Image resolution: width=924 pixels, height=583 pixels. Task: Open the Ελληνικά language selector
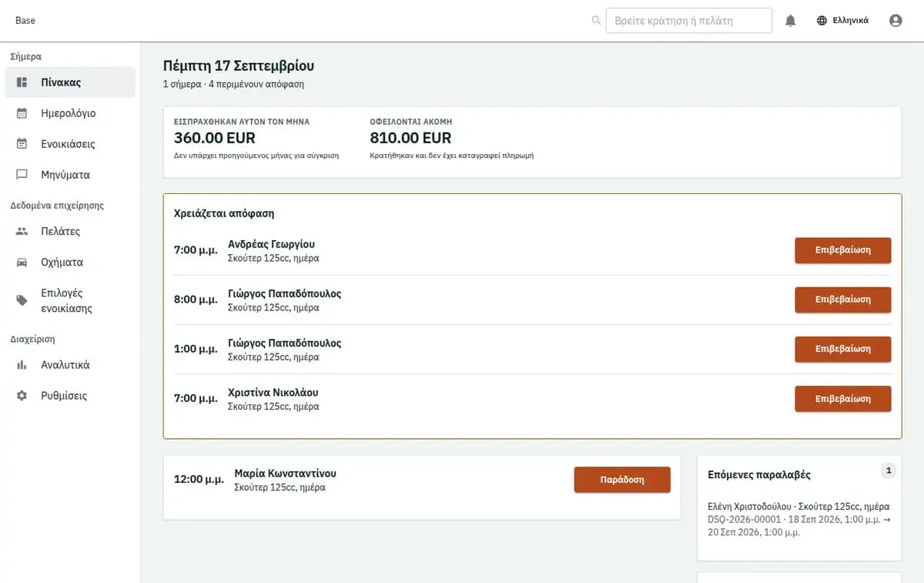click(842, 21)
